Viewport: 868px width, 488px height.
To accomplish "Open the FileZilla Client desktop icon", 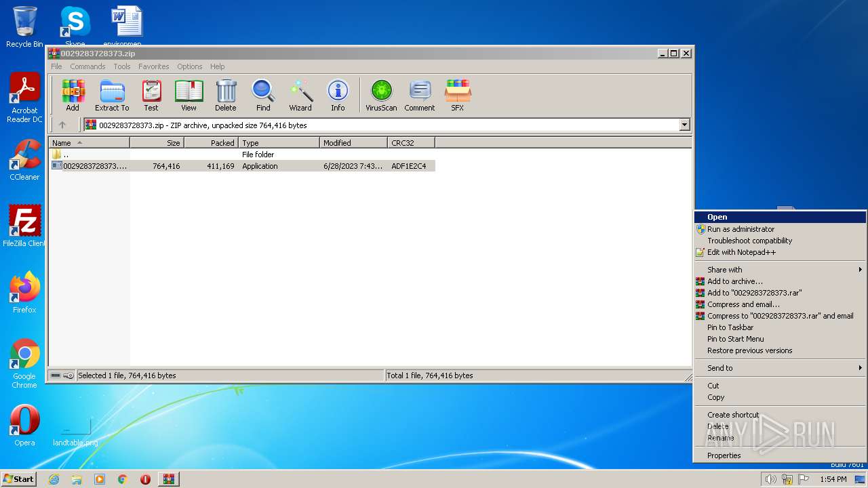I will 24,226.
